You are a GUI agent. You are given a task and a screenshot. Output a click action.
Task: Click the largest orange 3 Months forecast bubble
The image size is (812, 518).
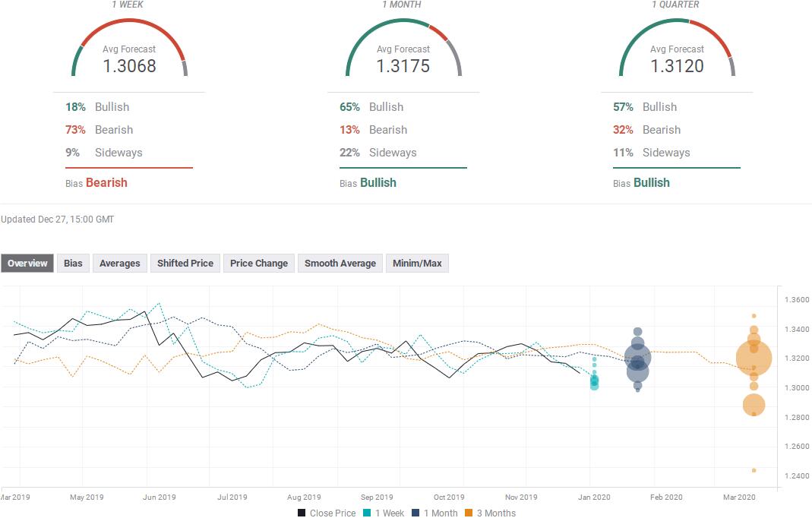point(754,358)
